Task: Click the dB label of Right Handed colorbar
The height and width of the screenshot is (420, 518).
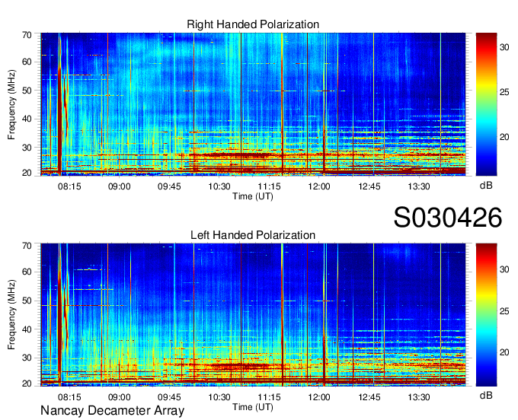Action: click(486, 186)
